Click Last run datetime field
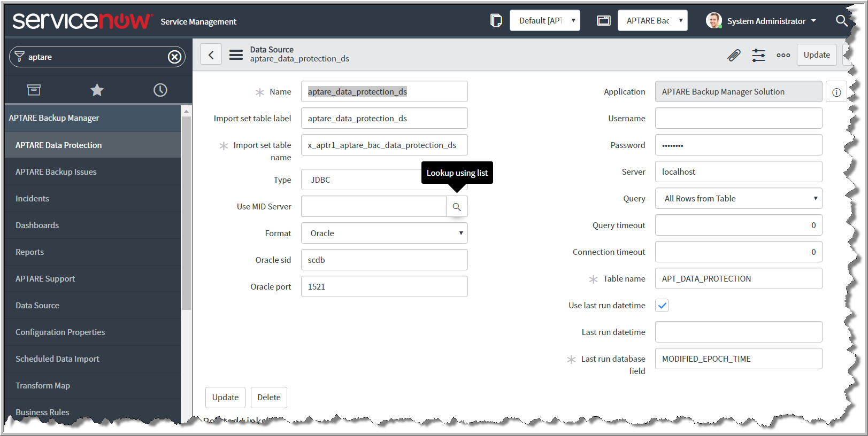The height and width of the screenshot is (436, 868). pos(739,332)
